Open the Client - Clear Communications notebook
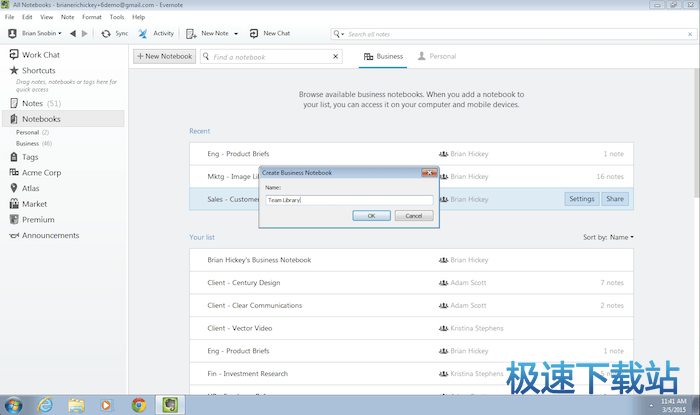The image size is (700, 415). pyautogui.click(x=411, y=306)
